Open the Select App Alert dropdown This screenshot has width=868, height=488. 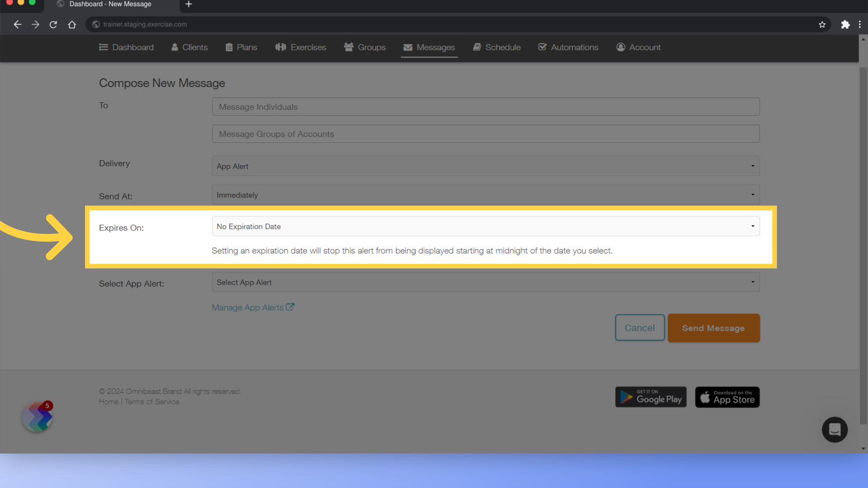click(486, 282)
